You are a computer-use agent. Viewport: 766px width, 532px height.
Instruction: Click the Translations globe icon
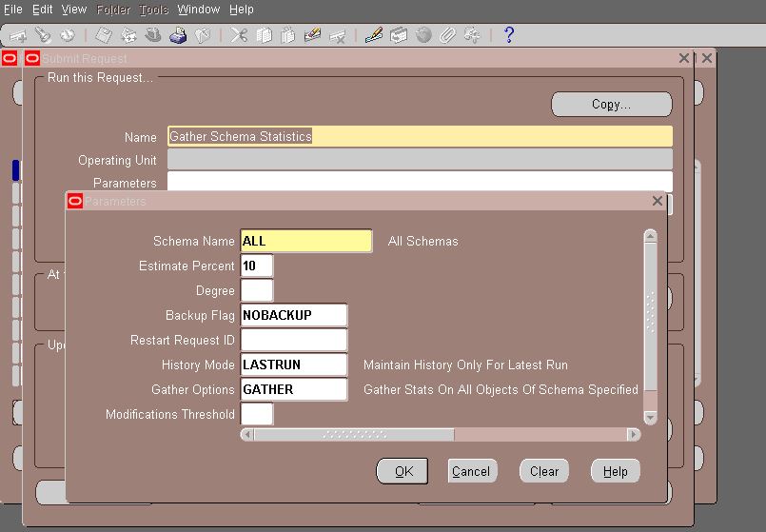[423, 35]
